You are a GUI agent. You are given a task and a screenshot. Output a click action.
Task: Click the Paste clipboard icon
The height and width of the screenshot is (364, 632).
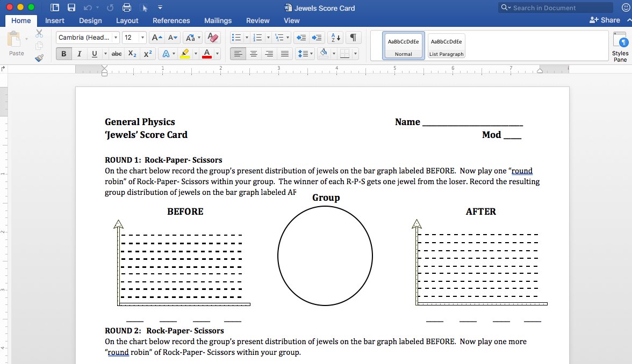click(x=14, y=40)
